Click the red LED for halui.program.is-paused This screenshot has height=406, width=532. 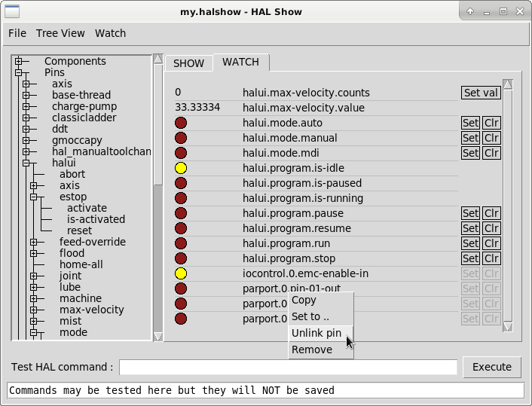[x=181, y=183]
